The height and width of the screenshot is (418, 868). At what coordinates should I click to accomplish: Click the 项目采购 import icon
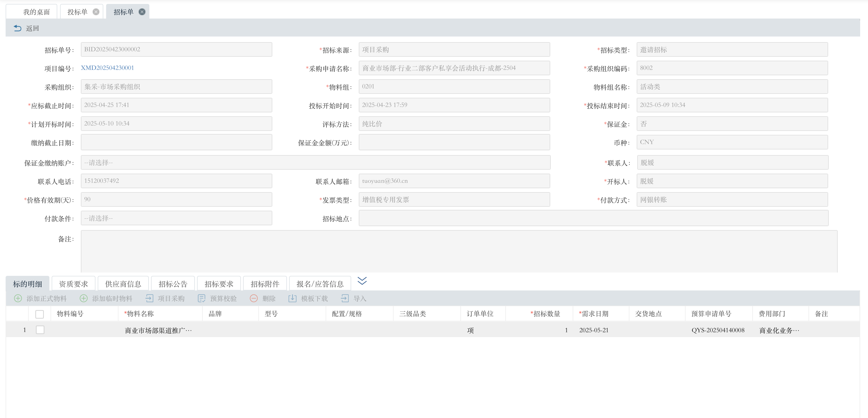(149, 298)
